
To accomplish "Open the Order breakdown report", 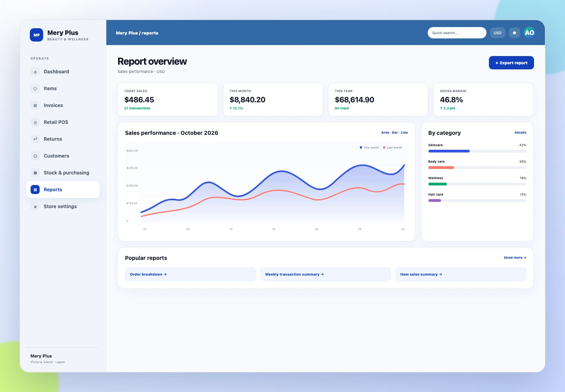I will point(190,274).
